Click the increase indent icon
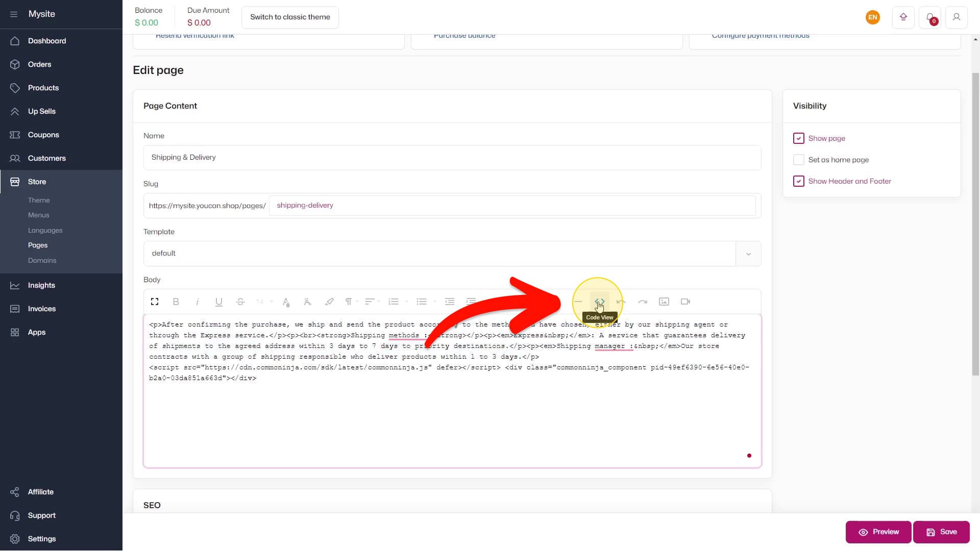The height and width of the screenshot is (551, 980). [x=471, y=302]
